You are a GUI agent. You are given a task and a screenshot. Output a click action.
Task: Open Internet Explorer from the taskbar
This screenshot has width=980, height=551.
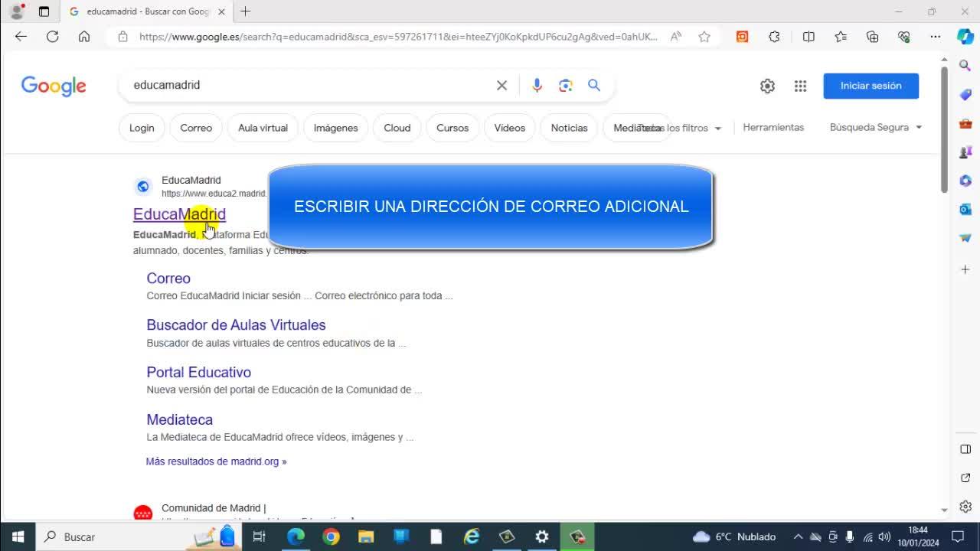pos(472,536)
